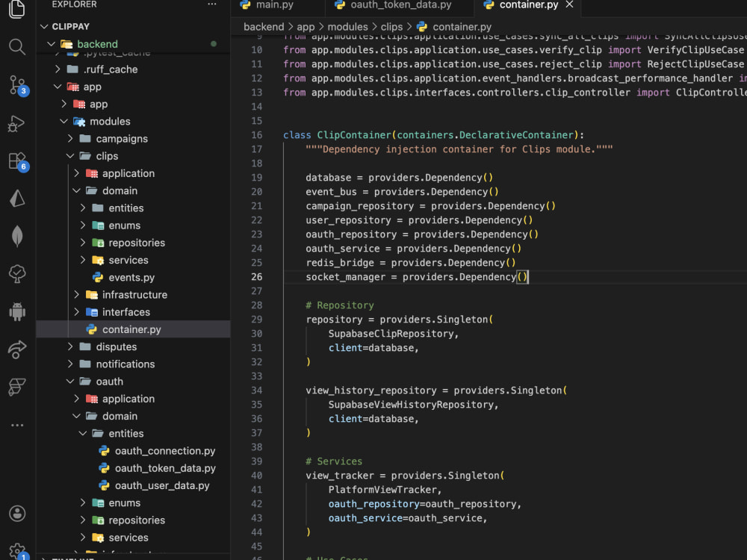The height and width of the screenshot is (560, 747).
Task: Click SupabaseViewHistoryRepository on line 35
Action: click(x=411, y=404)
